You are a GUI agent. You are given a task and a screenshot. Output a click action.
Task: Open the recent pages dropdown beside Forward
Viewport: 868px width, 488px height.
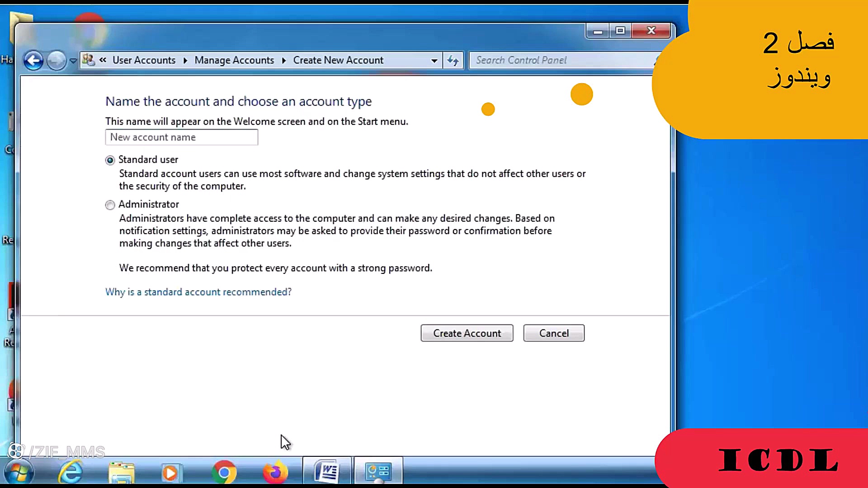[73, 61]
